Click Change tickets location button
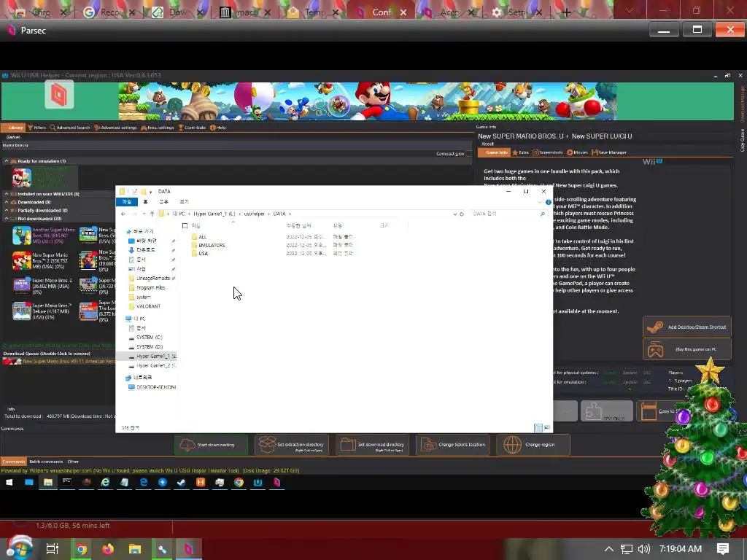Screen dimensions: 747x560 pyautogui.click(x=453, y=445)
